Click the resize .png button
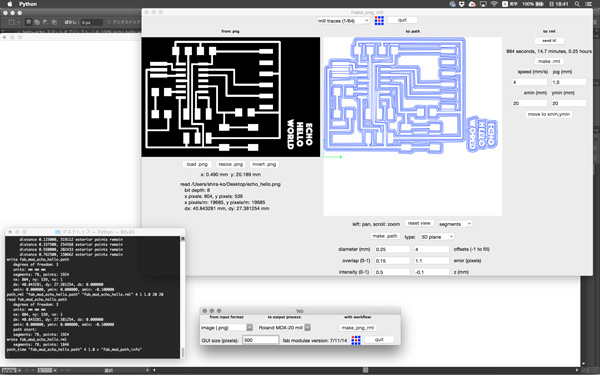 coord(230,164)
